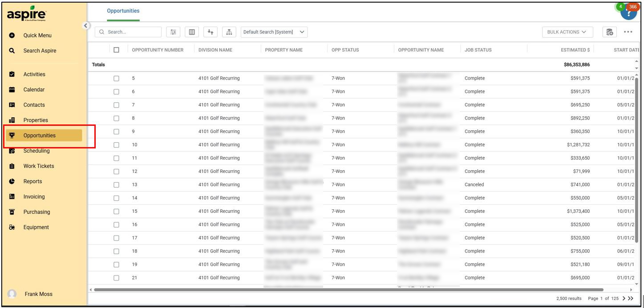
Task: Open the sort options icon
Action: point(211,32)
